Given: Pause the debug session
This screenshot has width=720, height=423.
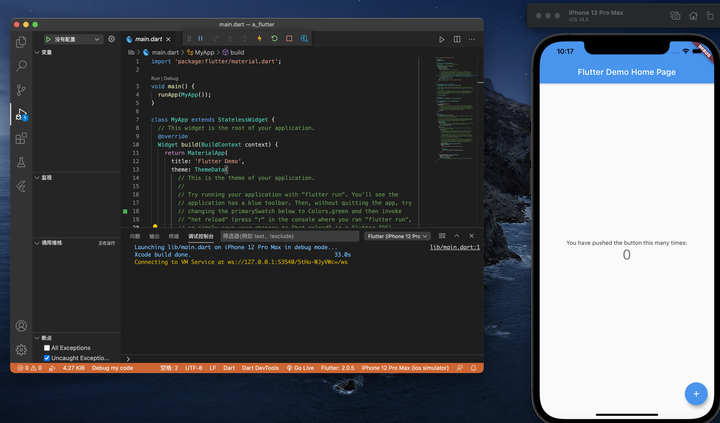Looking at the screenshot, I should (x=201, y=39).
